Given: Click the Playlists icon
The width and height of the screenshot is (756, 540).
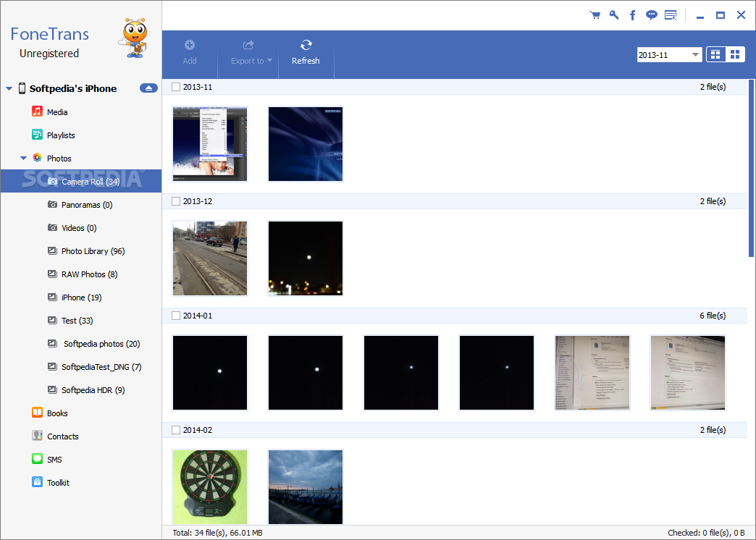Looking at the screenshot, I should coord(37,135).
